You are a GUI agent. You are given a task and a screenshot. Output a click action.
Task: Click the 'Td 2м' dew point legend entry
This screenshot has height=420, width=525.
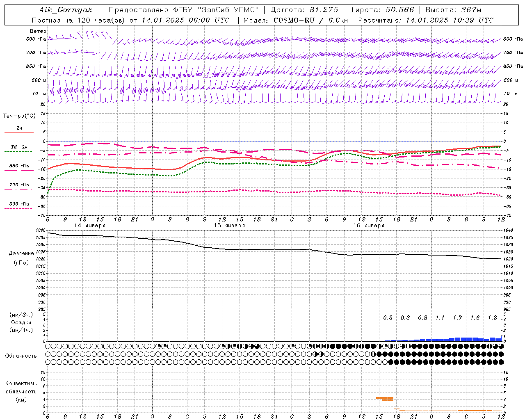click(19, 146)
